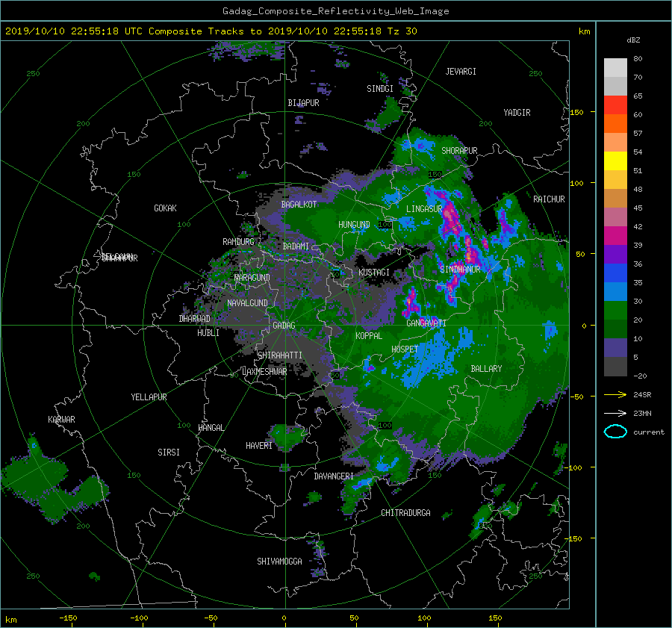Click the NAVALGUND city label
Viewport: 672px width, 628px height.
247,303
